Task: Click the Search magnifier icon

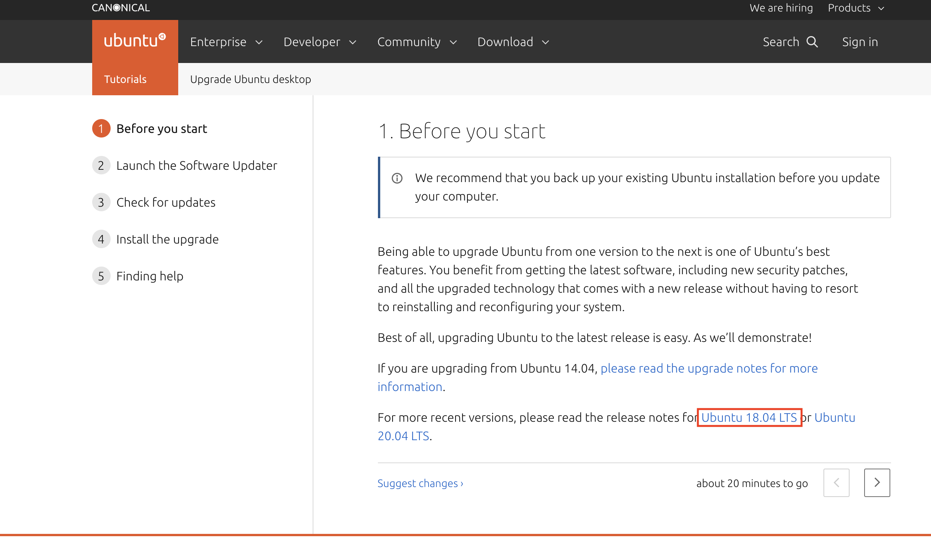Action: (812, 41)
